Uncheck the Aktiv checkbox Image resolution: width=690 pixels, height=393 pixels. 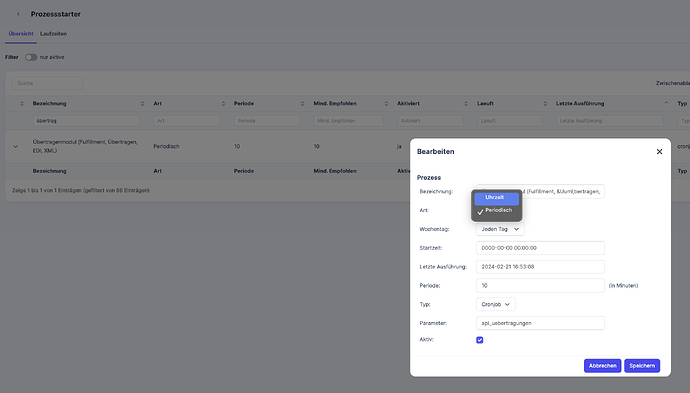(480, 340)
